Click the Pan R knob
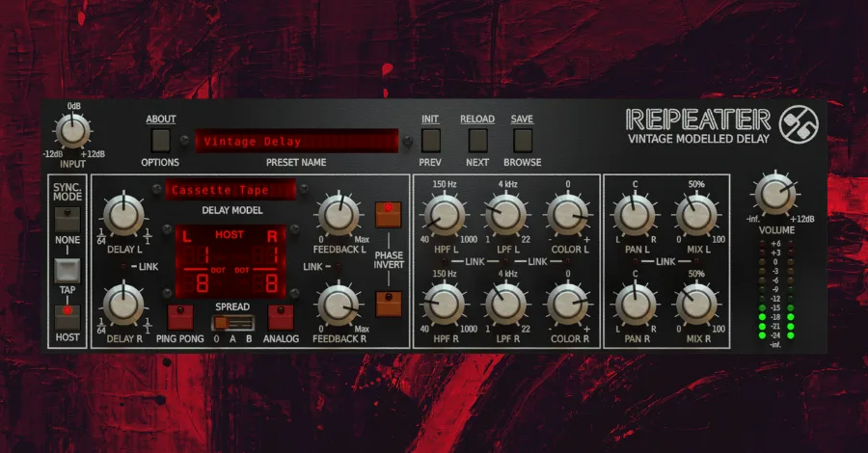This screenshot has width=868, height=453. (x=635, y=305)
